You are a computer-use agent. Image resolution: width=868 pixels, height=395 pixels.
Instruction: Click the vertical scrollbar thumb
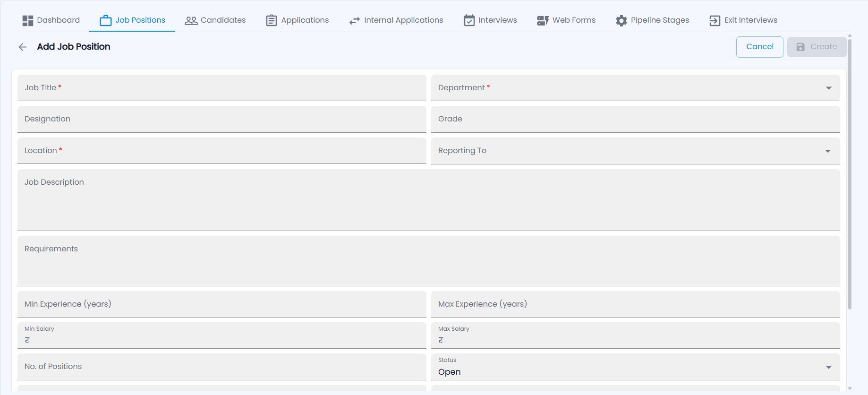850,174
